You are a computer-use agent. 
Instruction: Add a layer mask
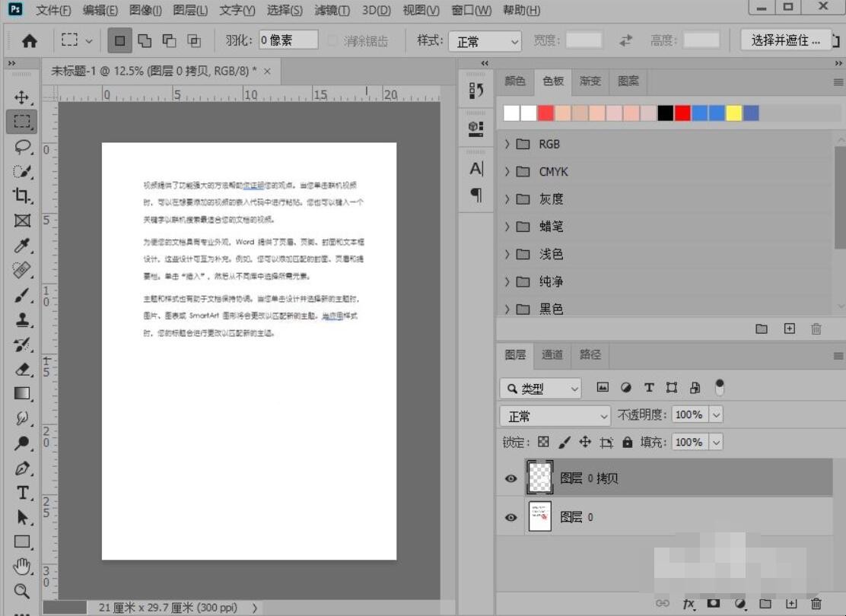pyautogui.click(x=714, y=603)
